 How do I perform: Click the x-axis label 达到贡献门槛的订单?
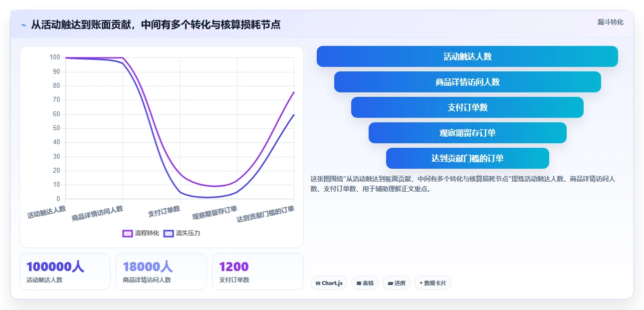click(x=265, y=214)
